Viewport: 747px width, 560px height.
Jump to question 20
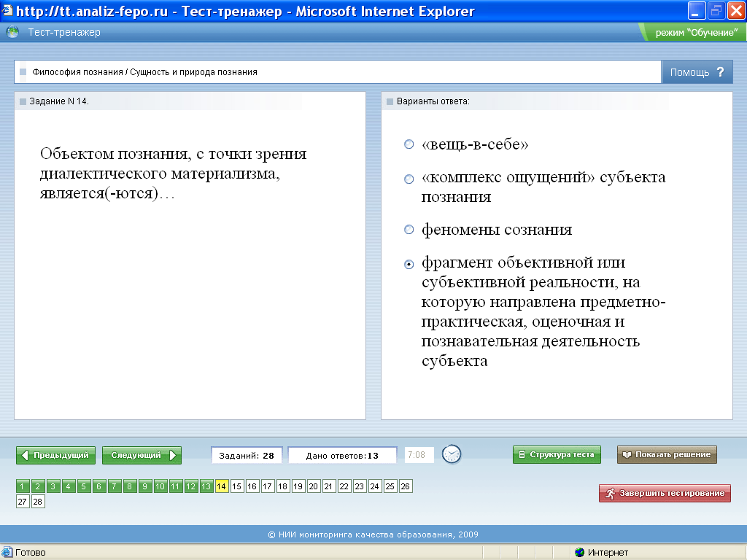[314, 486]
